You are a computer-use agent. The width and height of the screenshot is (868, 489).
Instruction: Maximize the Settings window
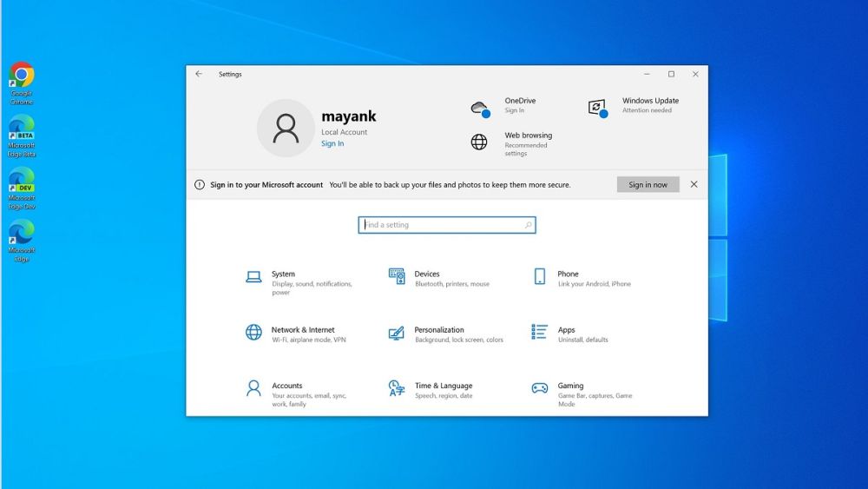pyautogui.click(x=671, y=74)
